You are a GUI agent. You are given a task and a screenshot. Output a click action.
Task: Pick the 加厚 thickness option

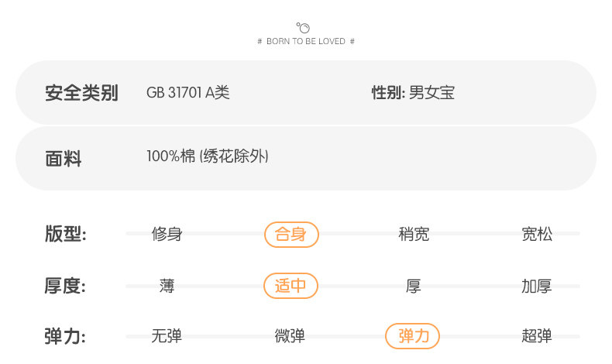click(537, 286)
